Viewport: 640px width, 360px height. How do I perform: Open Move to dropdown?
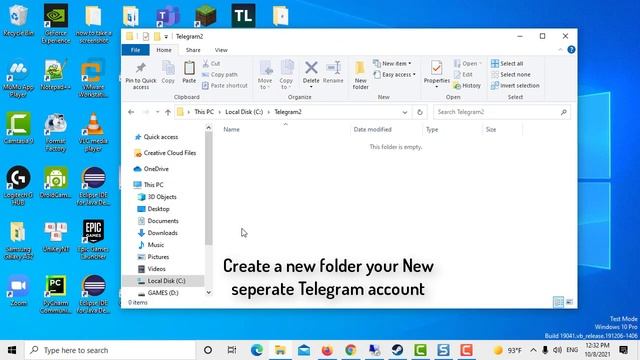pos(265,75)
